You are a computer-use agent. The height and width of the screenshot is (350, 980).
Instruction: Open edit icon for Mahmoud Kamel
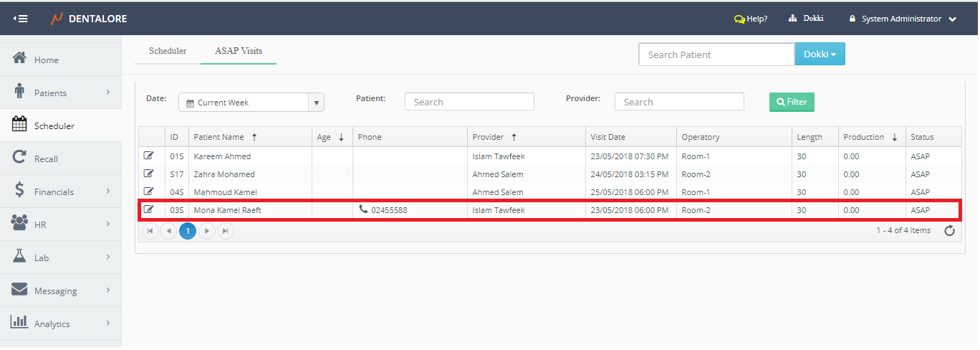point(149,191)
